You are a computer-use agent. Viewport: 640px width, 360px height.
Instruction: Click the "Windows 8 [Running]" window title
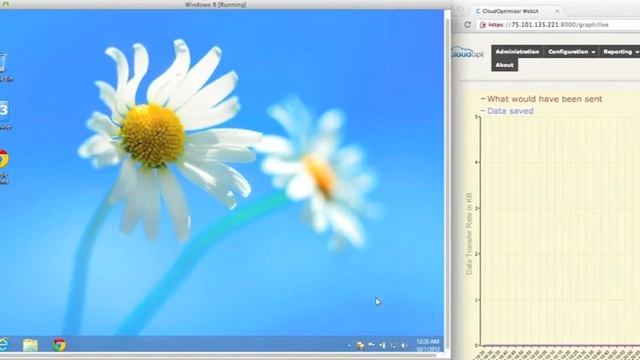(216, 5)
